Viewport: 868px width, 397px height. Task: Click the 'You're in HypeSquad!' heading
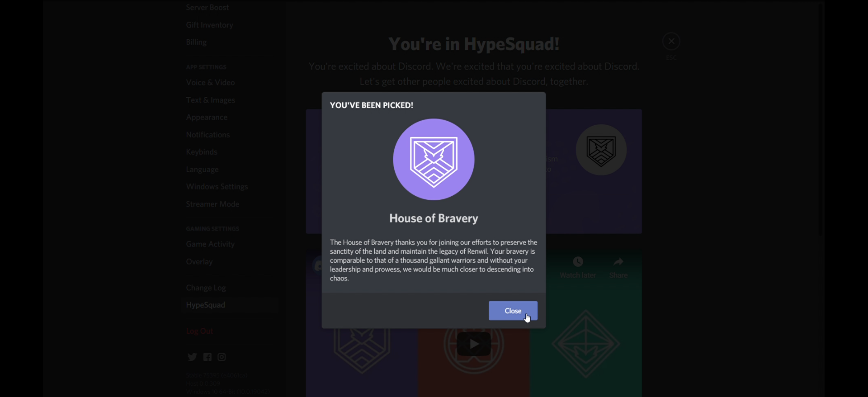(x=474, y=44)
